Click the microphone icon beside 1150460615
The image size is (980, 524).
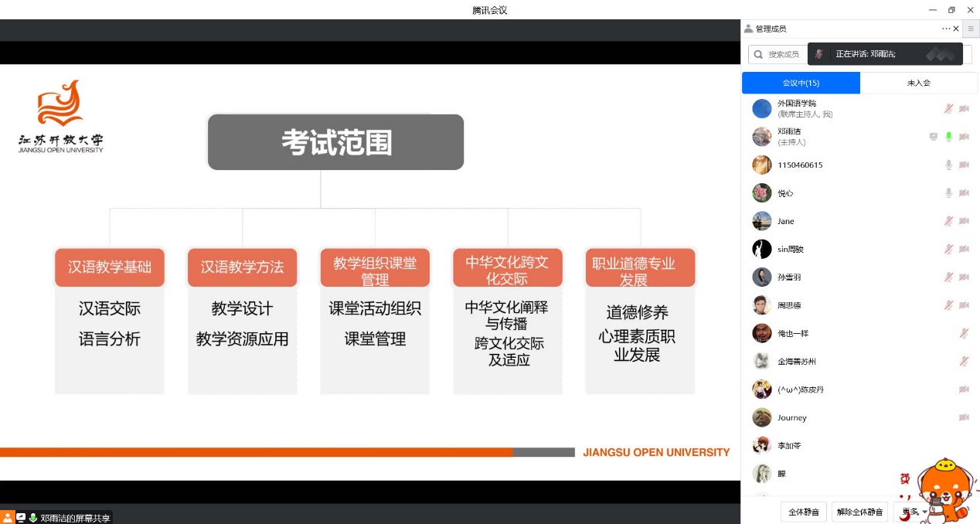point(948,165)
